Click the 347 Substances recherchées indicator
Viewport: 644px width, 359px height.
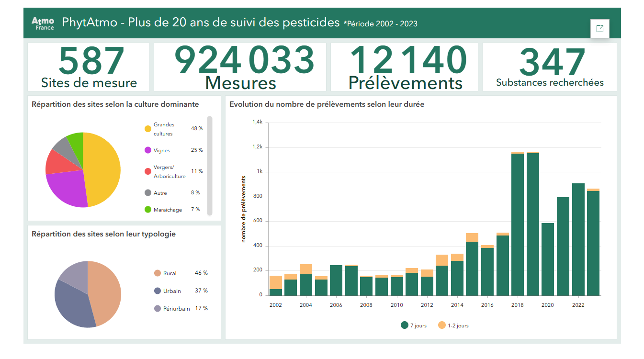click(549, 67)
